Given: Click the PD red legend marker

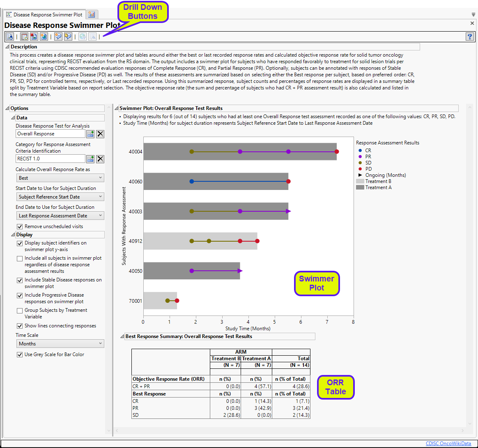Looking at the screenshot, I should pyautogui.click(x=360, y=169).
